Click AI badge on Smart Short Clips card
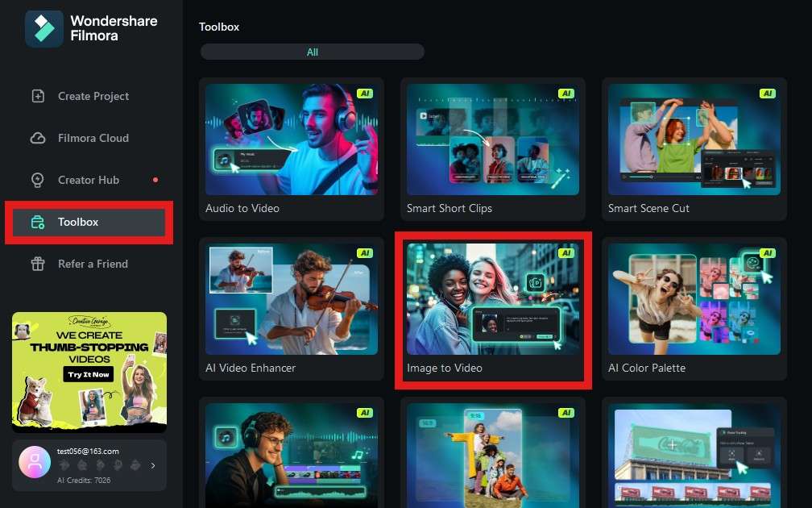Viewport: 812px width, 508px height. coord(566,94)
